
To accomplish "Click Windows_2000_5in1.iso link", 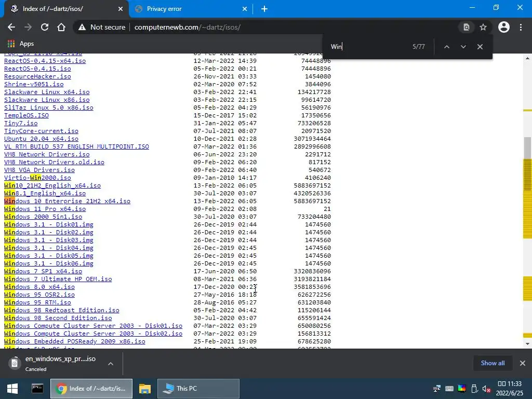I will pos(43,217).
